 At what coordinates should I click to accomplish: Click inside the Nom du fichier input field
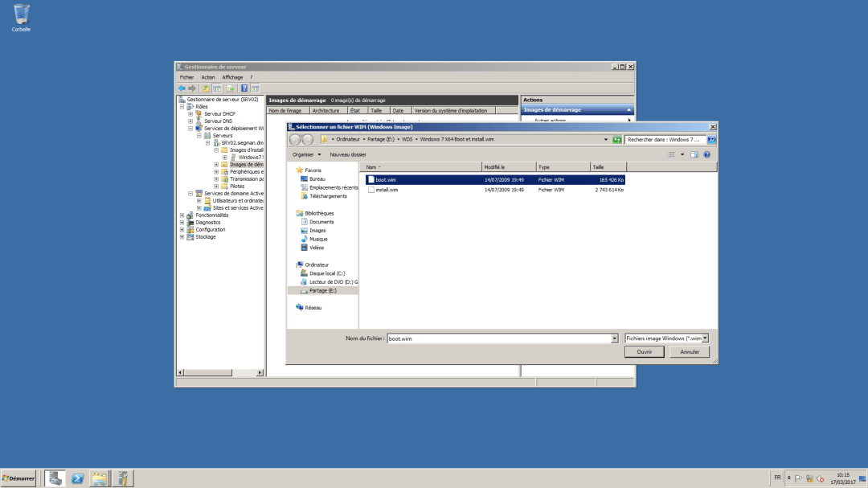coord(498,338)
